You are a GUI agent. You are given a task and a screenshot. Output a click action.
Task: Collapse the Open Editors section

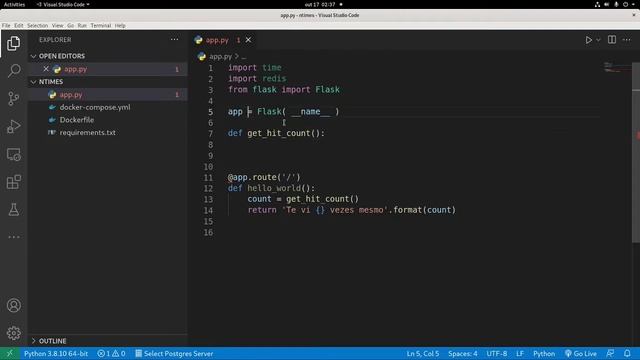coord(108,56)
